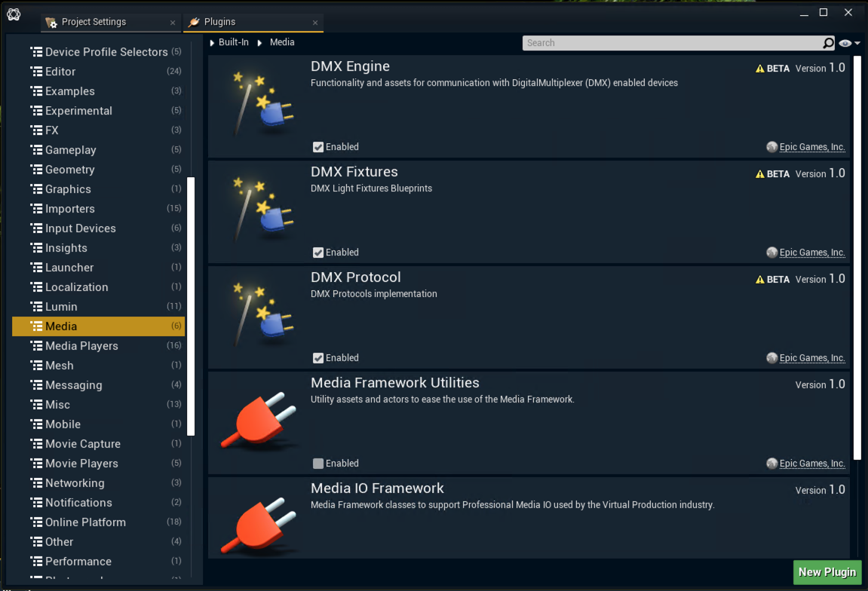Click the globe icon beside Epic Games for Media Framework Utilities
Screen dimensions: 868x591
pos(771,464)
